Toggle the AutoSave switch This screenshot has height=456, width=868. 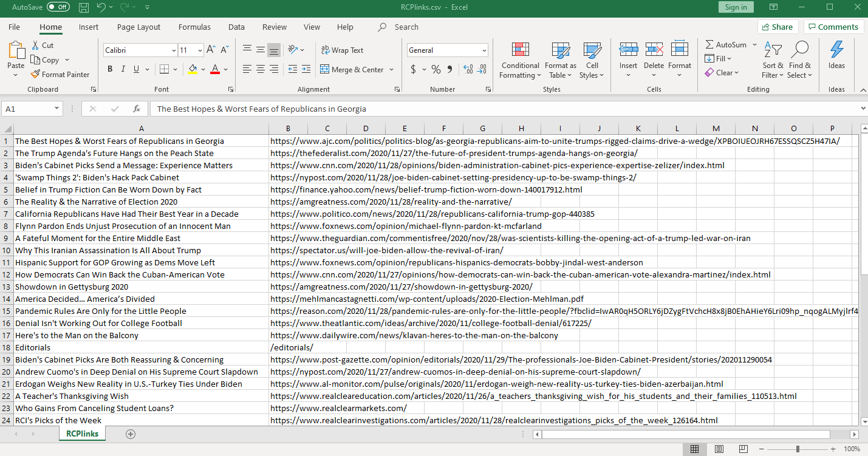pyautogui.click(x=58, y=7)
